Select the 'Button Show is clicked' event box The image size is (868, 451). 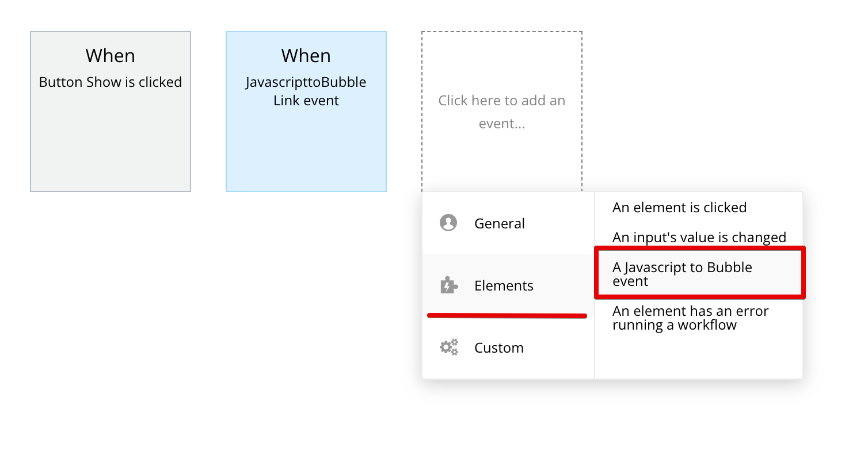tap(111, 112)
